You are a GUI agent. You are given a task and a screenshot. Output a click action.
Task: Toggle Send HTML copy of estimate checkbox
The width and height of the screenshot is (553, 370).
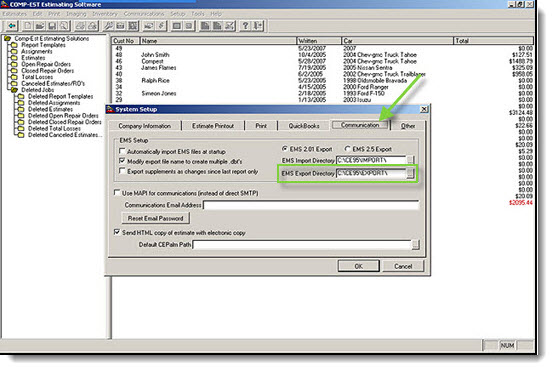click(117, 232)
